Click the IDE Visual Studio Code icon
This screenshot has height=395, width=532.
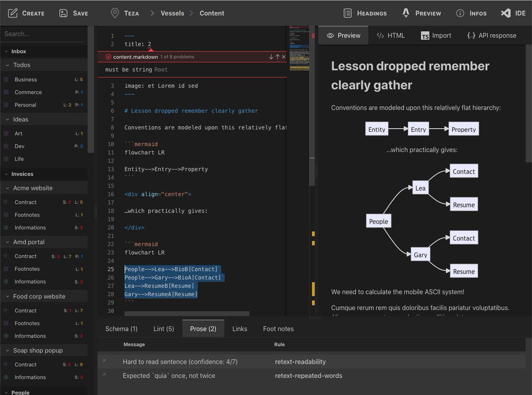[x=505, y=13]
